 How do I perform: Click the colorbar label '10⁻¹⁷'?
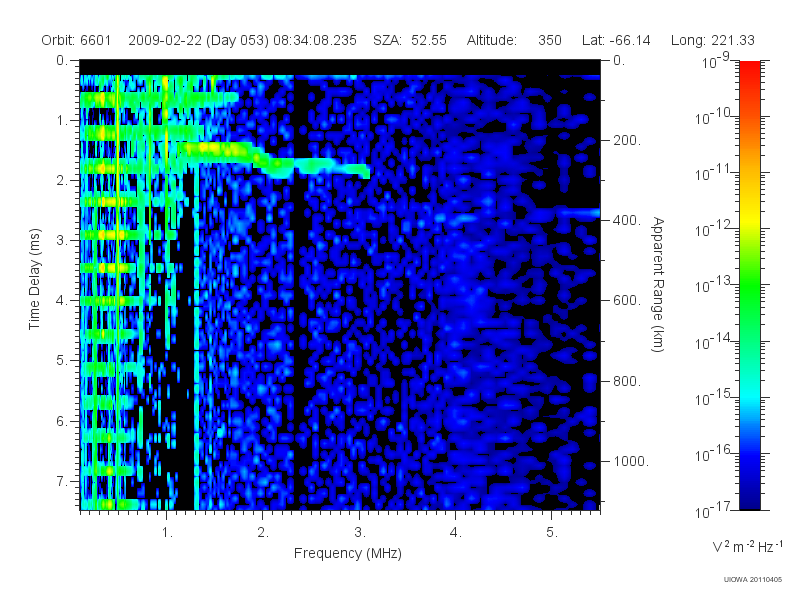(713, 510)
